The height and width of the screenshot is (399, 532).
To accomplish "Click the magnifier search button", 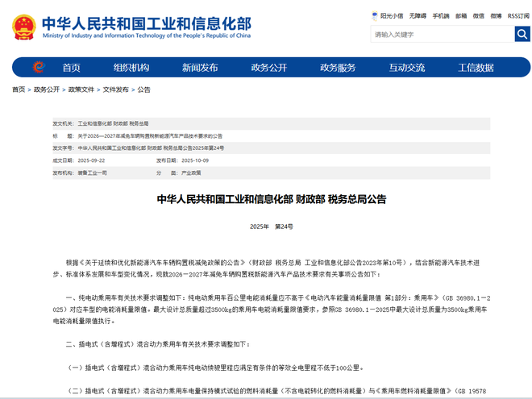I will [x=522, y=34].
